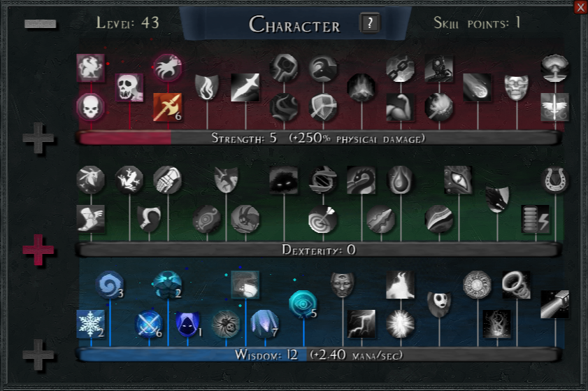
Task: Select the frog skill in Dexterity tree
Action: 129,180
